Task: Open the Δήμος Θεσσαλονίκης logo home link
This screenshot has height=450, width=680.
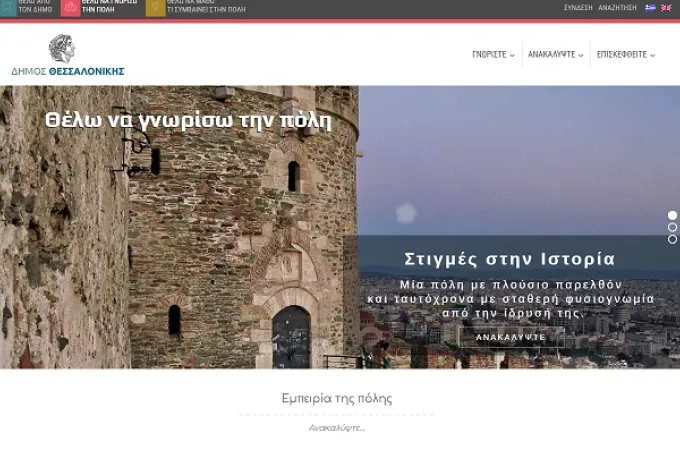Action: pos(68,55)
